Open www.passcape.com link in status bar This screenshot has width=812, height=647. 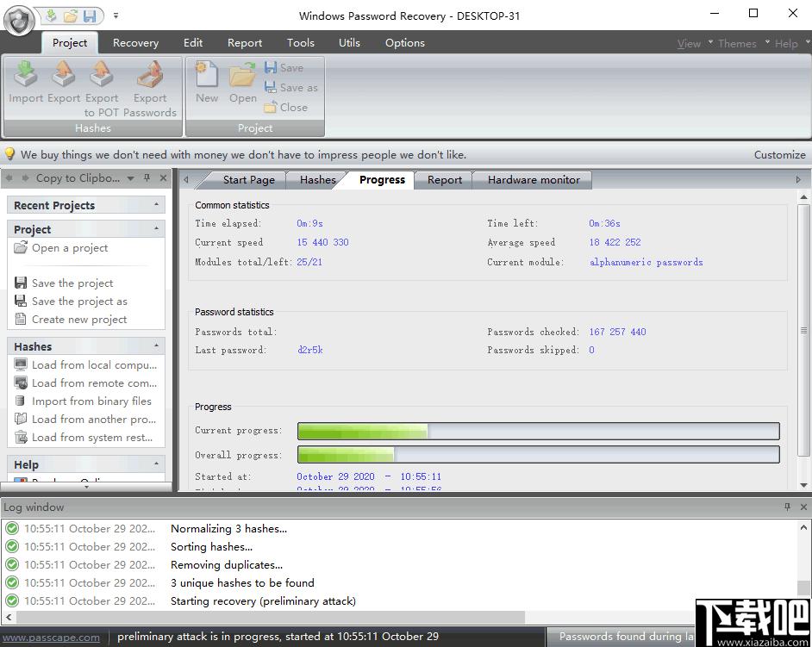click(x=50, y=638)
